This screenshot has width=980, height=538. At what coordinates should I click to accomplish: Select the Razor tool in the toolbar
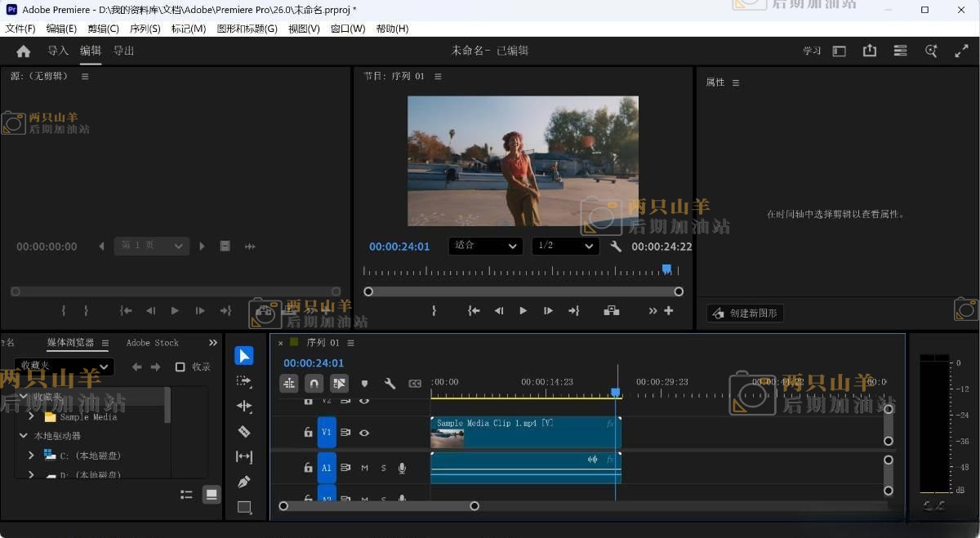[243, 431]
